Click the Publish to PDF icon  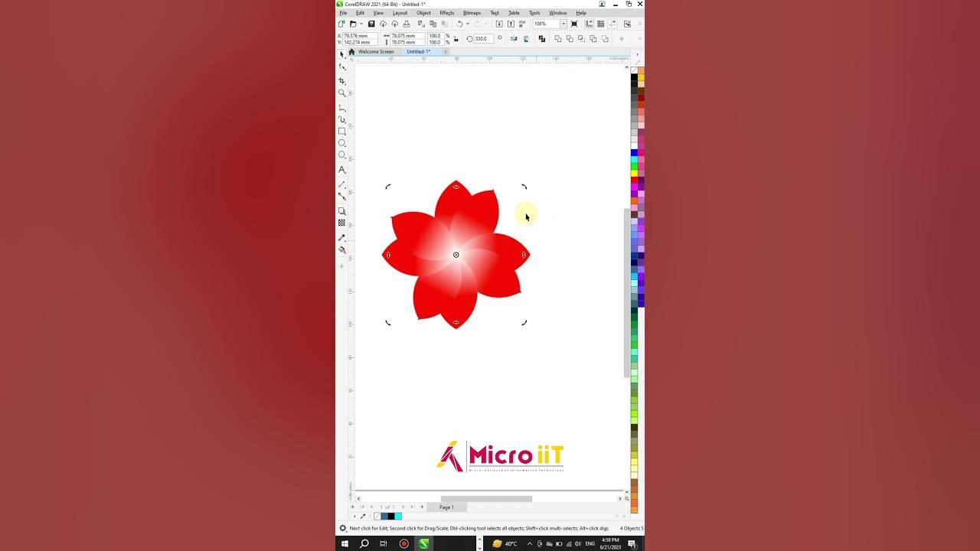tap(522, 24)
